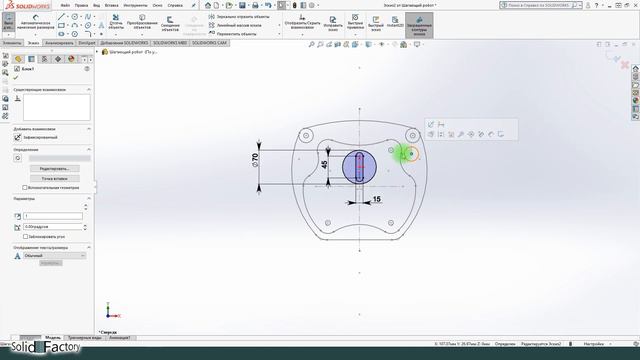Click the Rebuild traffic light icon

(295, 5)
